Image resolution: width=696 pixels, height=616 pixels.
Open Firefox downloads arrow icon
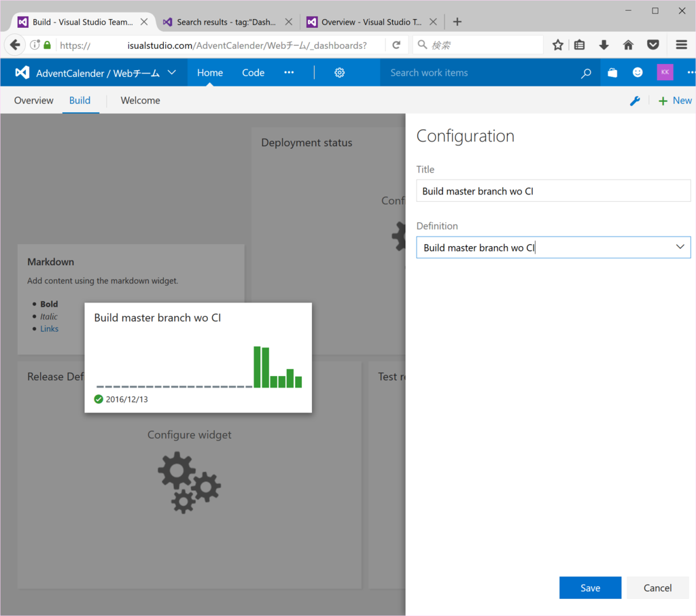604,45
